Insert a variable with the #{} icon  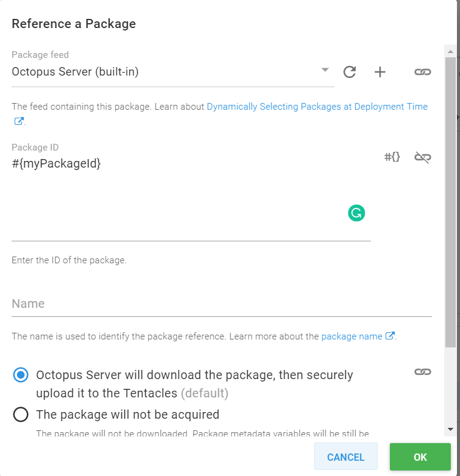click(392, 157)
